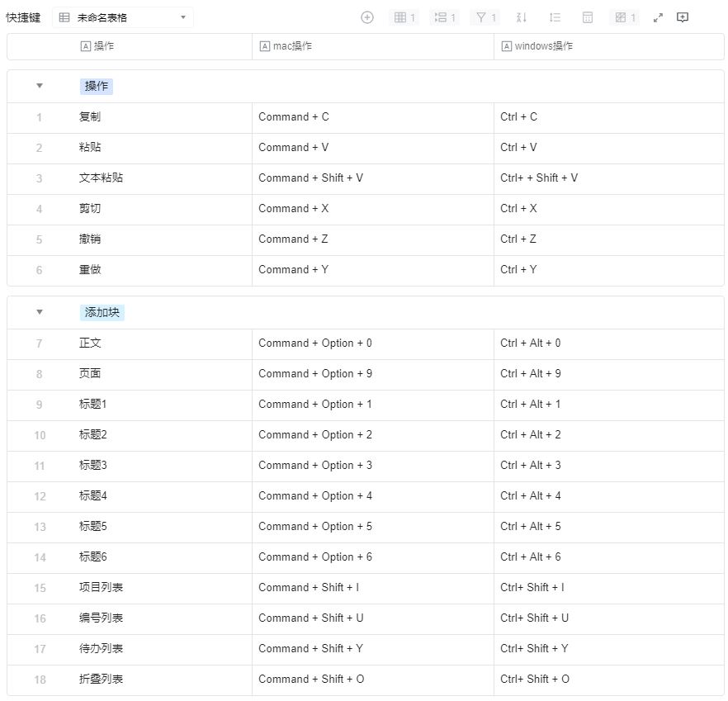Select row number 18
This screenshot has height=701, width=728.
pyautogui.click(x=40, y=680)
